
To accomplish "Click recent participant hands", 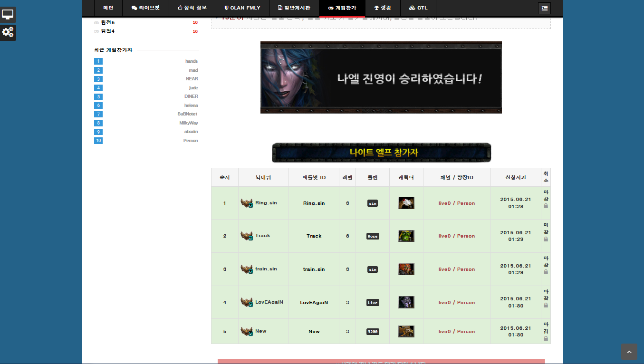I will (192, 61).
